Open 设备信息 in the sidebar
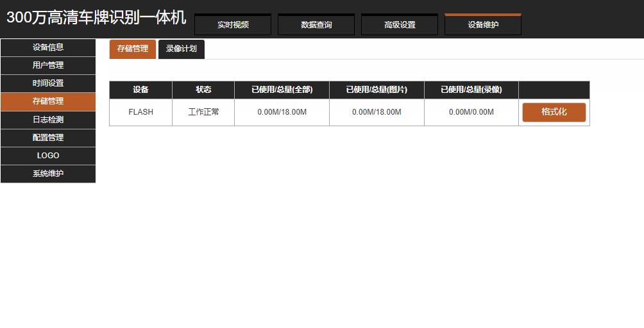The image size is (644, 328). [x=48, y=47]
